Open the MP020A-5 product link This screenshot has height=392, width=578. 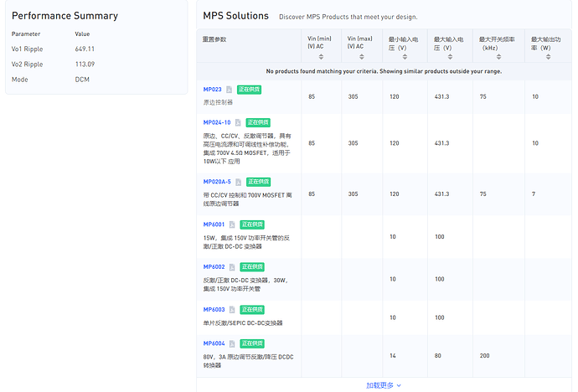click(x=217, y=182)
